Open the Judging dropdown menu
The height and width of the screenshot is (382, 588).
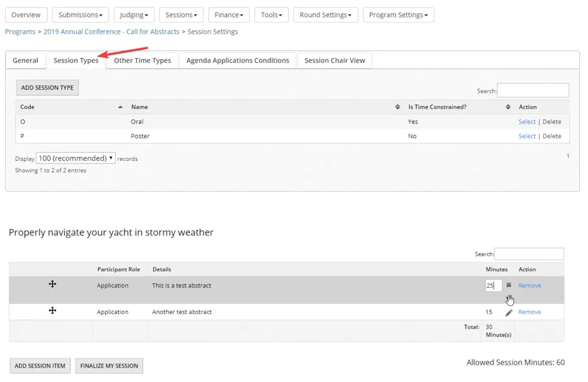point(134,15)
